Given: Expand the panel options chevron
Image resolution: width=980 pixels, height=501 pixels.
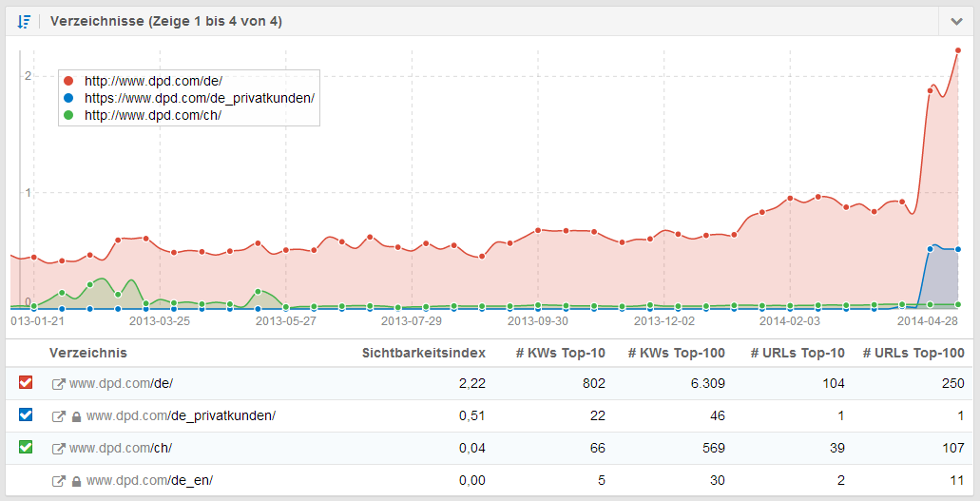Looking at the screenshot, I should [x=955, y=21].
